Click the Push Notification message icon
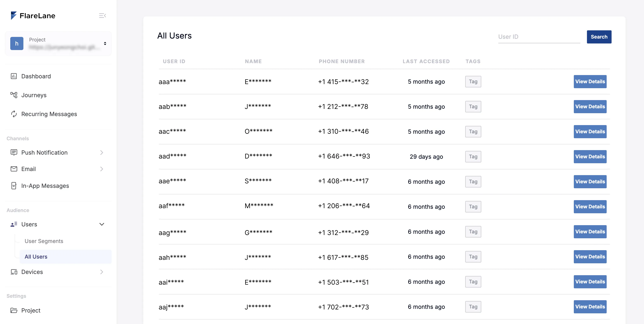Image resolution: width=644 pixels, height=324 pixels. pos(14,152)
